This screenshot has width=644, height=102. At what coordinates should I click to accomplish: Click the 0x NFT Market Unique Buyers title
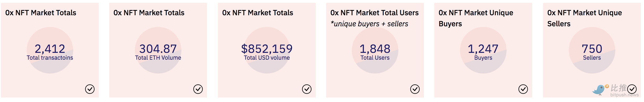(476, 18)
